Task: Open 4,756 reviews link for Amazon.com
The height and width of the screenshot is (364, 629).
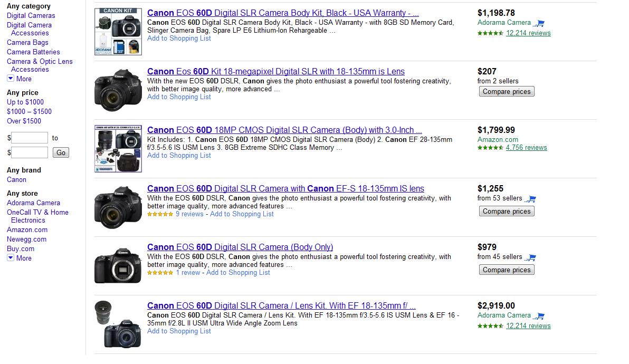Action: (526, 148)
